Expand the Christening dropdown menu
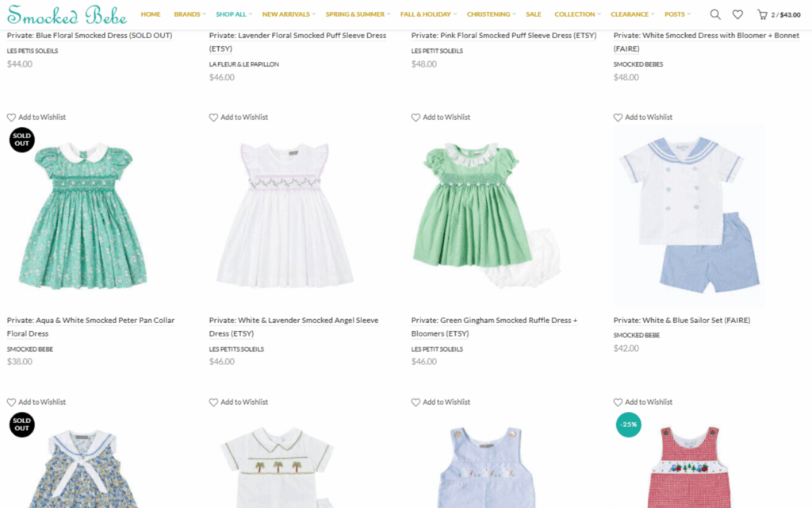 [x=490, y=14]
